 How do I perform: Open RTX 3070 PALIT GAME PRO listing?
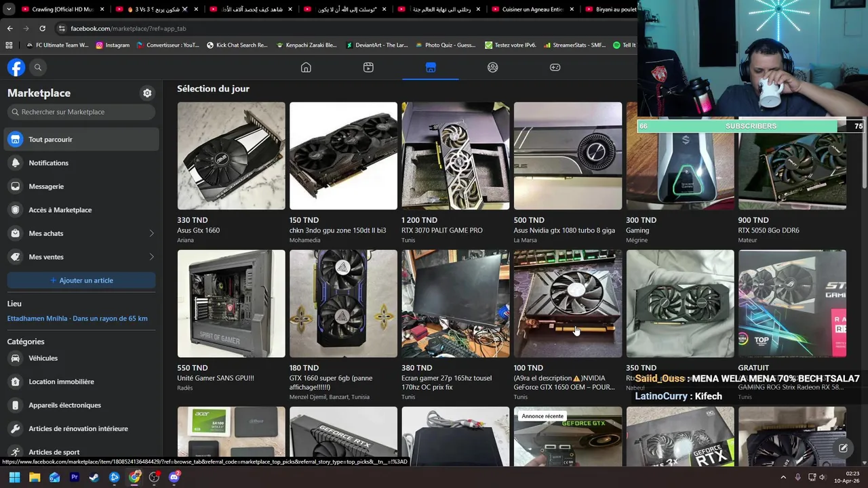[456, 156]
